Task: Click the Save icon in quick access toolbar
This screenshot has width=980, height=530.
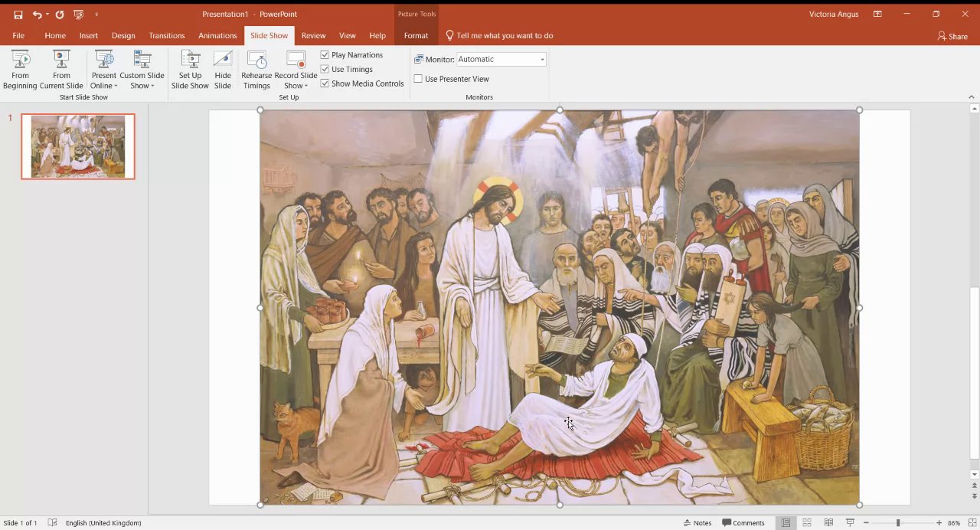Action: [18, 15]
